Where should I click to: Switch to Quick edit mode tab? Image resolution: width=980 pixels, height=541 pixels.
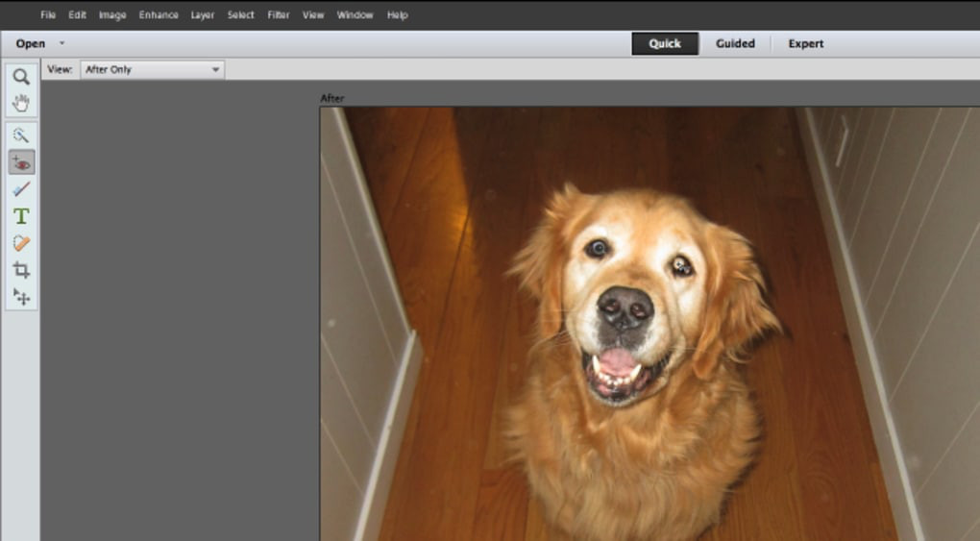pyautogui.click(x=665, y=44)
